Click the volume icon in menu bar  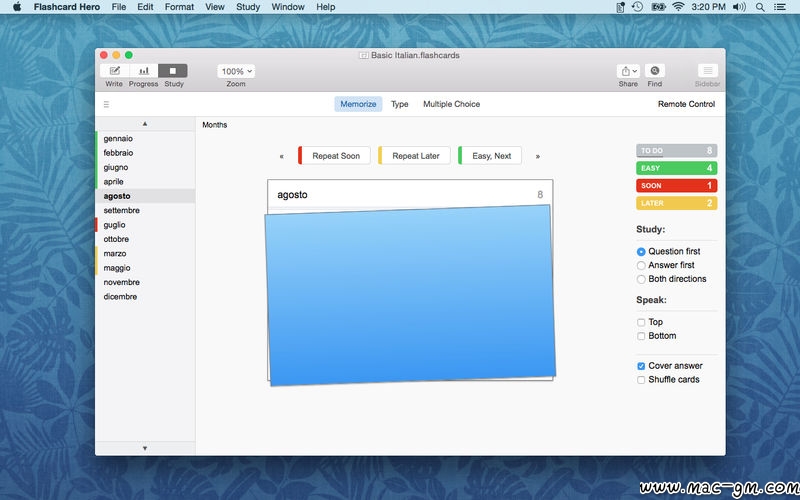click(739, 7)
